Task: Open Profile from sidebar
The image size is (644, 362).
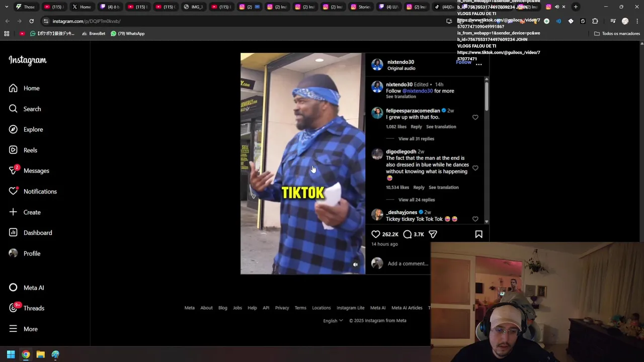Action: pyautogui.click(x=24, y=253)
